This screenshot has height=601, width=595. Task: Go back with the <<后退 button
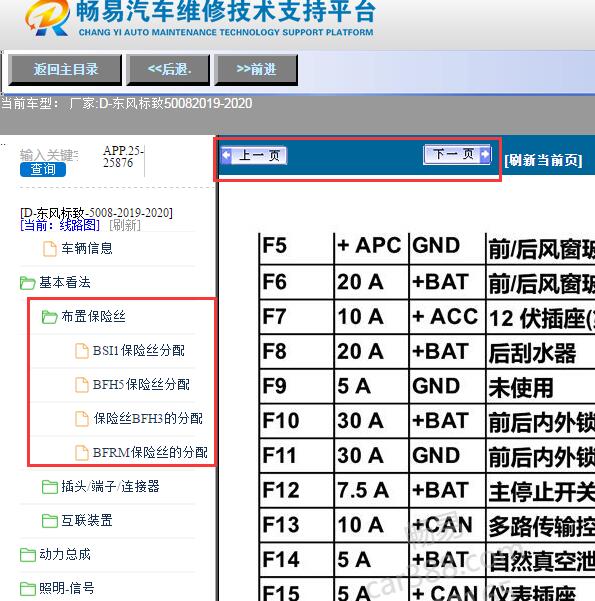pos(169,69)
